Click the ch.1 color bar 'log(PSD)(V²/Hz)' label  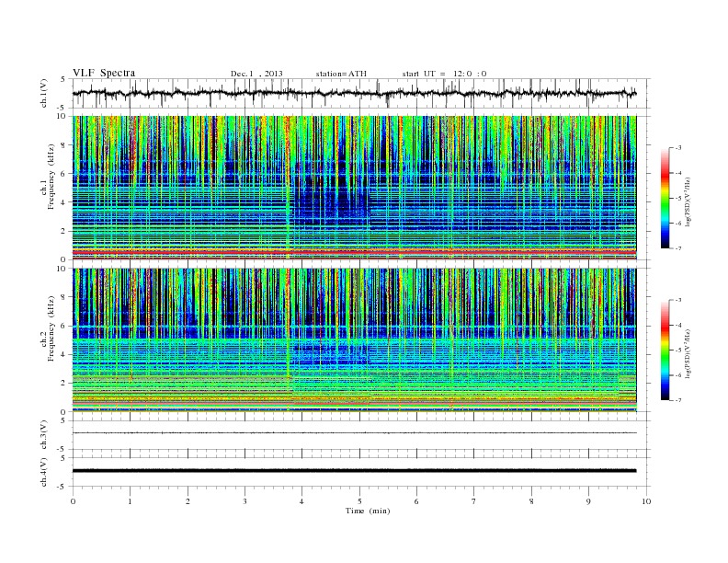click(688, 202)
